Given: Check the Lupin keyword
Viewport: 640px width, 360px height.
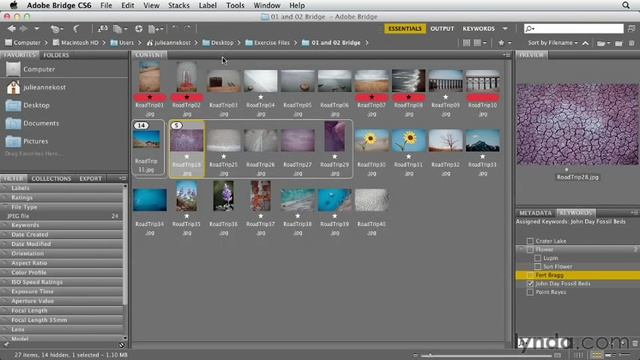Looking at the screenshot, I should (x=538, y=258).
